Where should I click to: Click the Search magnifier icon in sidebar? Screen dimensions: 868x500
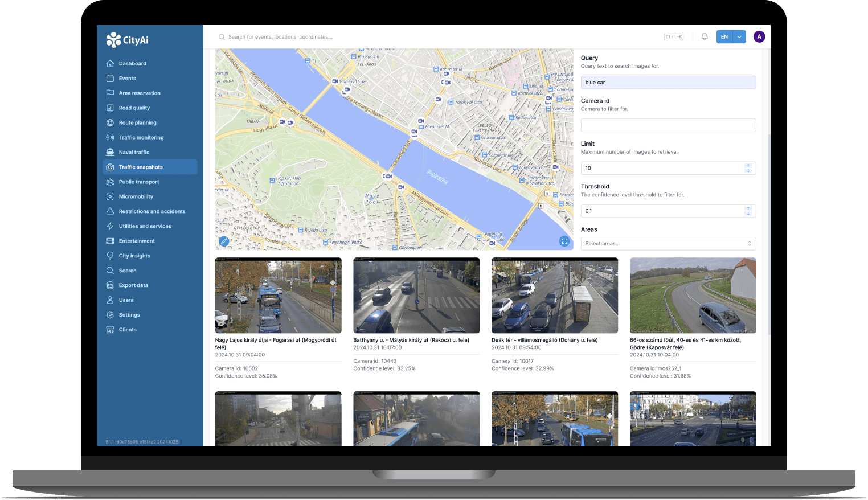coord(110,271)
